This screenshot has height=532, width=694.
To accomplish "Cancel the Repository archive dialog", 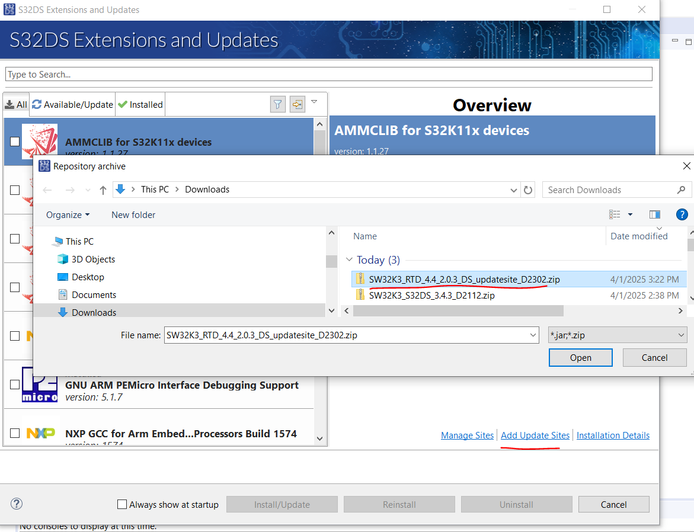I will pos(655,357).
